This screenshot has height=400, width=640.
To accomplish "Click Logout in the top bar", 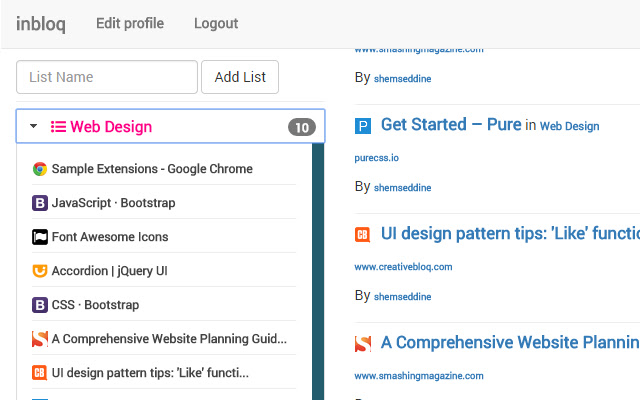I will point(216,23).
